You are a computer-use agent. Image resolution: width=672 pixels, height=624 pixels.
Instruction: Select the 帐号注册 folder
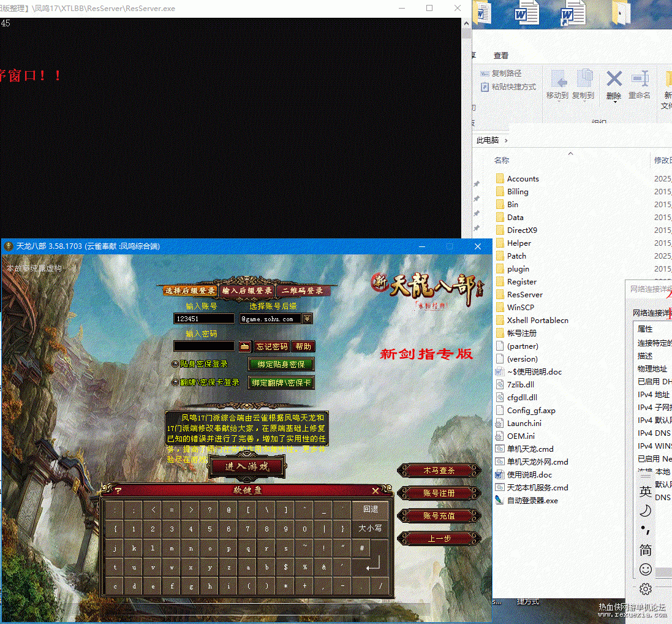click(516, 333)
